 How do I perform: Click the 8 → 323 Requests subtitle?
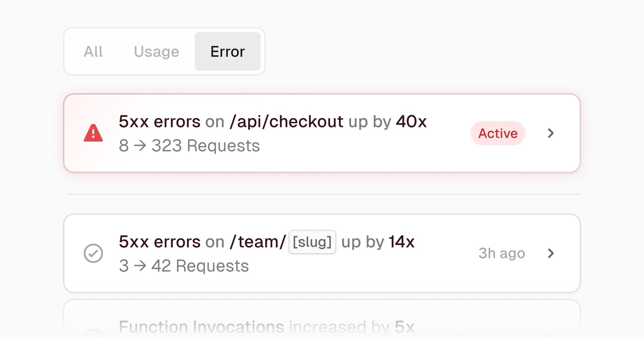tap(189, 146)
